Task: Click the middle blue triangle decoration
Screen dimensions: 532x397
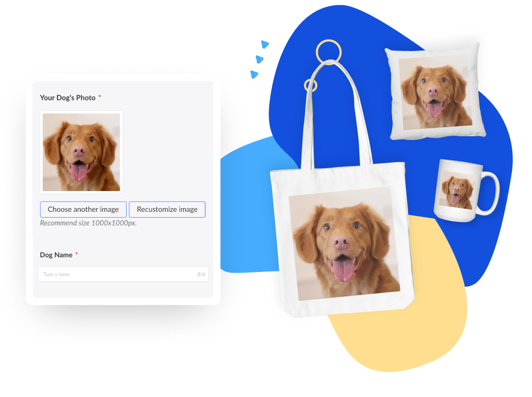Action: [x=259, y=59]
